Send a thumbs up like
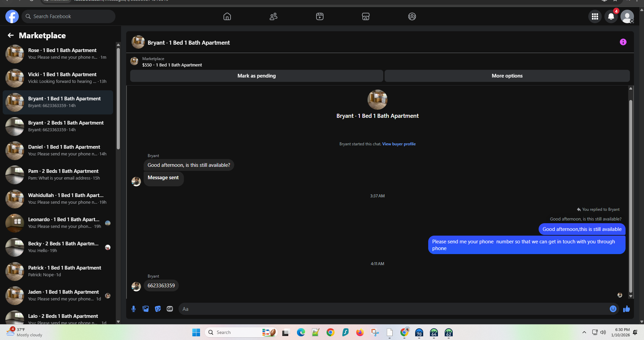The width and height of the screenshot is (644, 340). coord(627,309)
